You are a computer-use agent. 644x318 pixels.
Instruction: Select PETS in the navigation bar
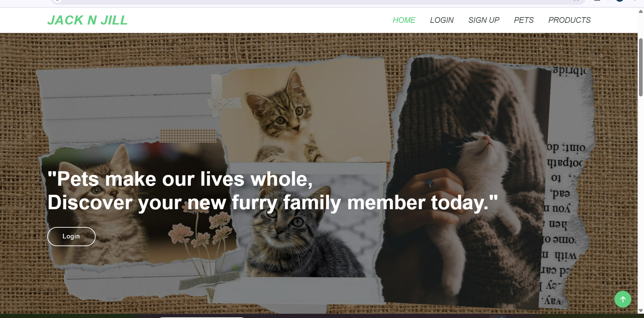[524, 20]
